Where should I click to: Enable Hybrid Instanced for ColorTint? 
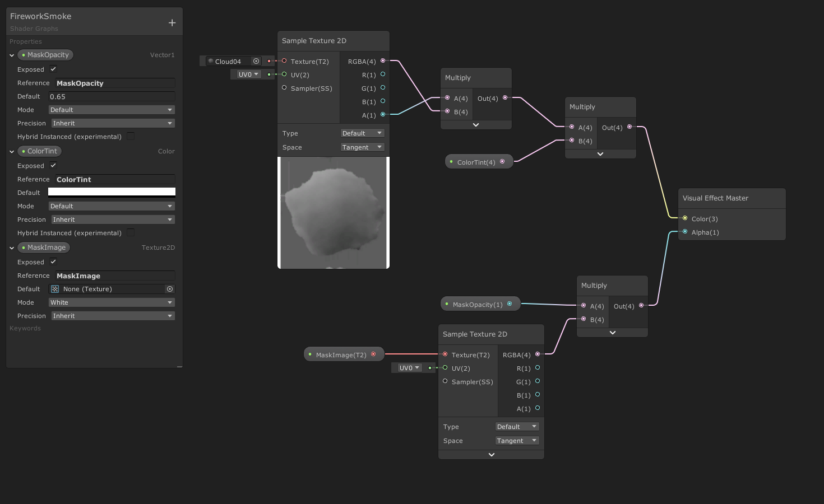pos(130,232)
